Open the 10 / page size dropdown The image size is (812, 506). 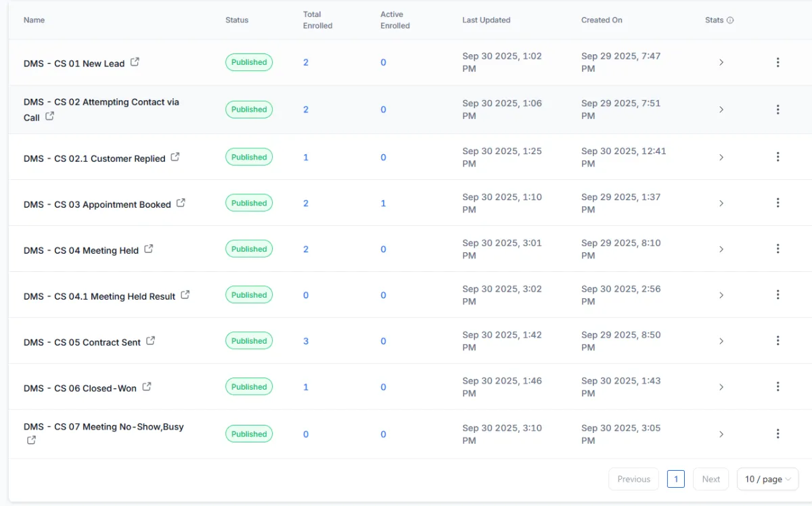[x=767, y=479]
